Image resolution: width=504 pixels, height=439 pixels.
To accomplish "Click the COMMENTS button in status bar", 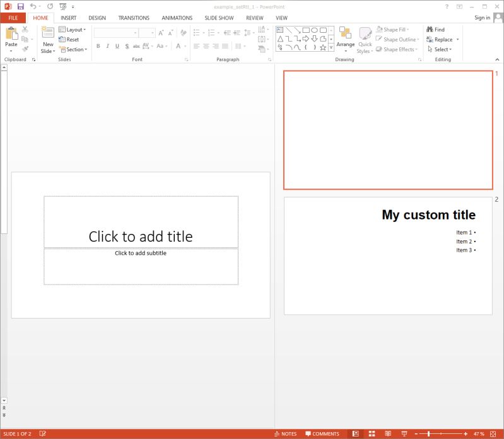I will 322,434.
